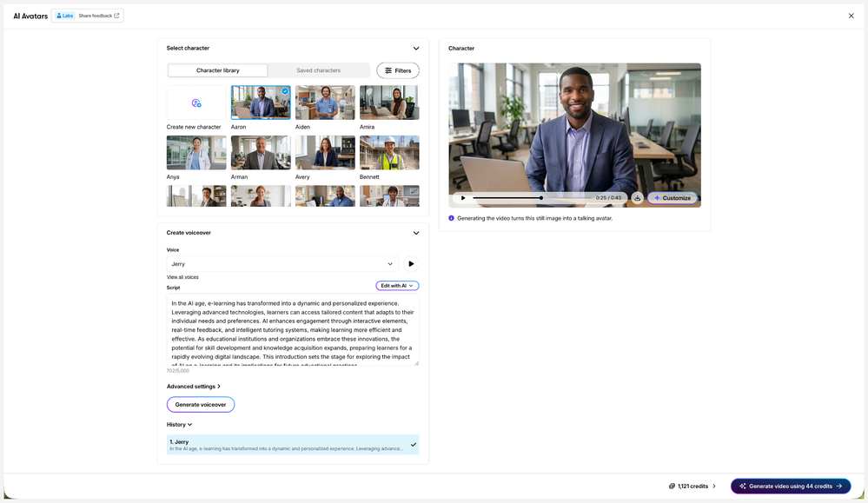This screenshot has width=868, height=503.
Task: Open the Voice dropdown showing Jerry
Action: pos(282,264)
